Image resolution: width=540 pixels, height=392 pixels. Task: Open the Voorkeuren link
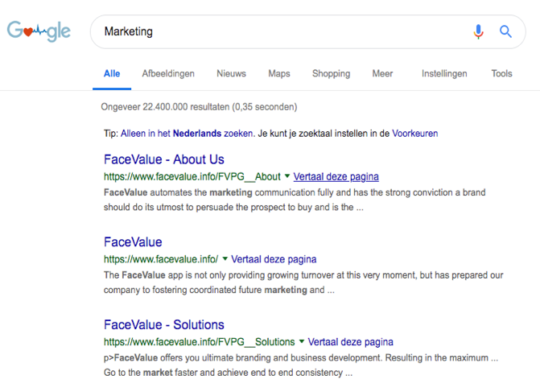coord(414,133)
